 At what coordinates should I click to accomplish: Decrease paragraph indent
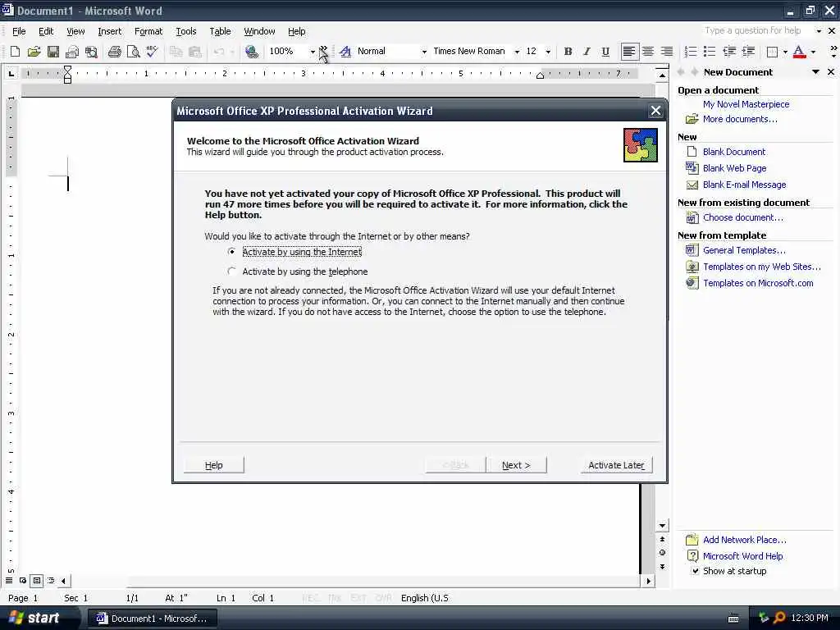click(729, 52)
